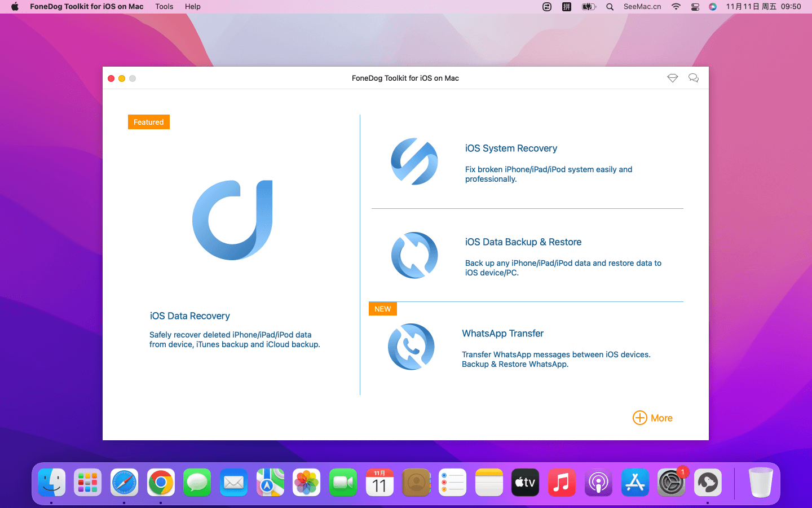The width and height of the screenshot is (812, 508).
Task: Open Safari from the dock
Action: (124, 483)
